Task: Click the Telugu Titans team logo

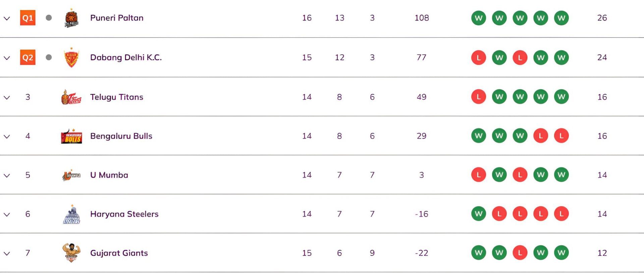Action: [71, 97]
